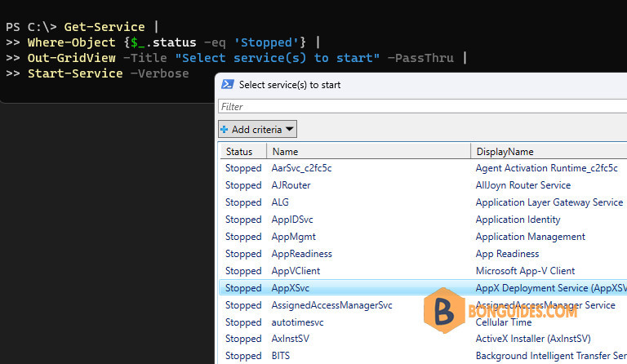This screenshot has height=364, width=627.
Task: Focus the Filter search box
Action: (423, 107)
